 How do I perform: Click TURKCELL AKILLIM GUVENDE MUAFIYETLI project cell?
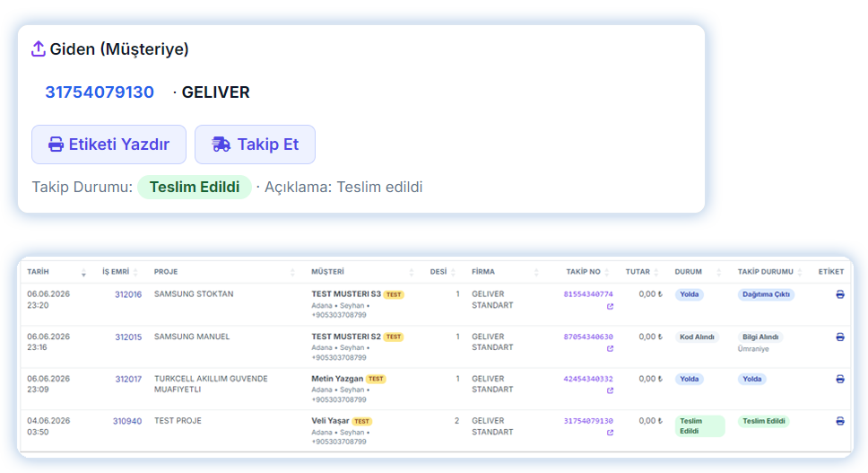pos(211,384)
